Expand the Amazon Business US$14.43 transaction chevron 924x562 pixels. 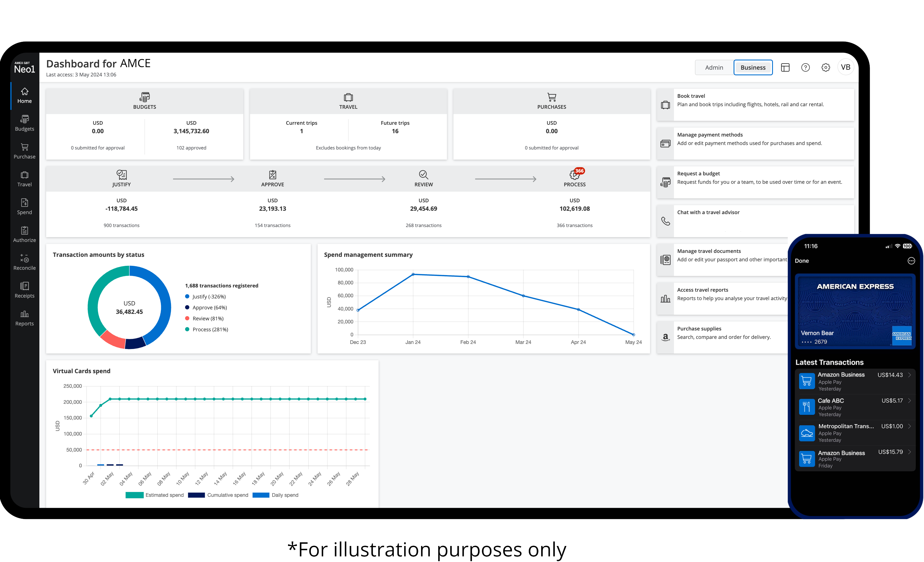tap(910, 375)
